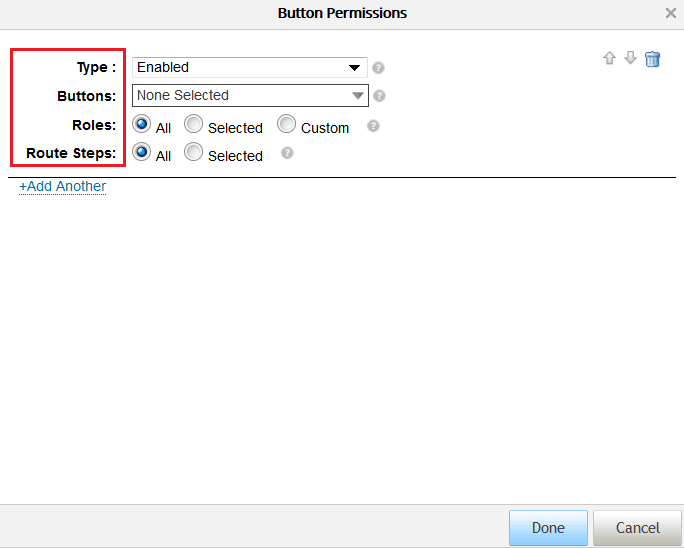
Task: Expand the Buttons None Selected dropdown
Action: (250, 95)
